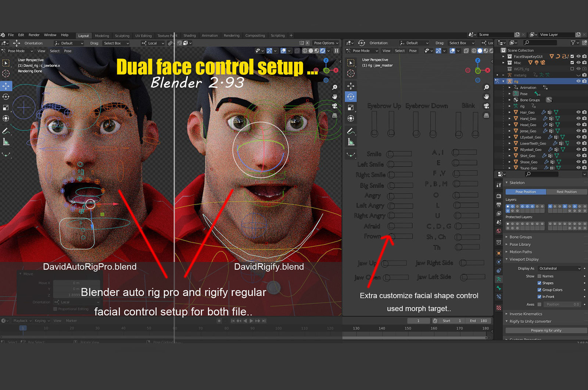This screenshot has width=588, height=390.
Task: Open the File menu
Action: tap(11, 35)
